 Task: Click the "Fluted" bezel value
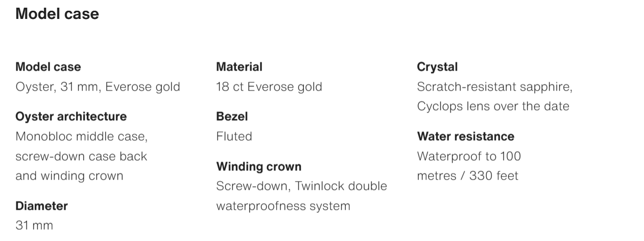point(234,136)
